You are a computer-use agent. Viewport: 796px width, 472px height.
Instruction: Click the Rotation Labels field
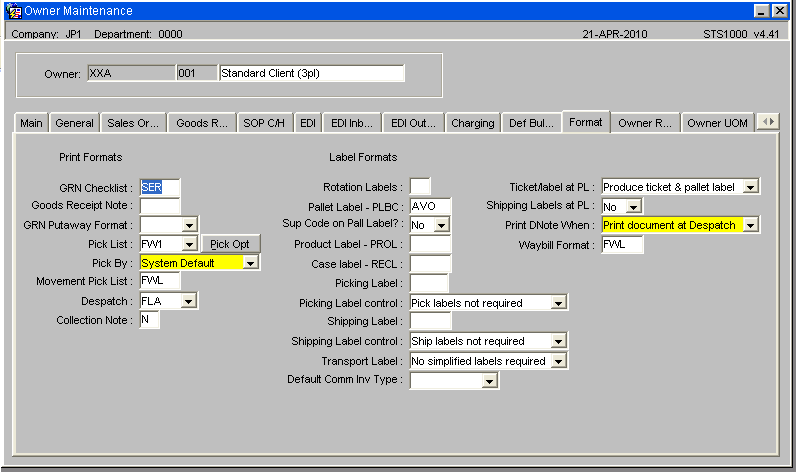[x=420, y=186]
